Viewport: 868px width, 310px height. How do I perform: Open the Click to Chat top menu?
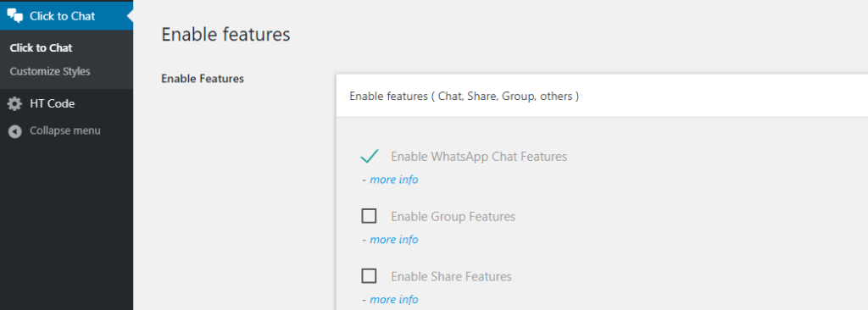pyautogui.click(x=66, y=16)
